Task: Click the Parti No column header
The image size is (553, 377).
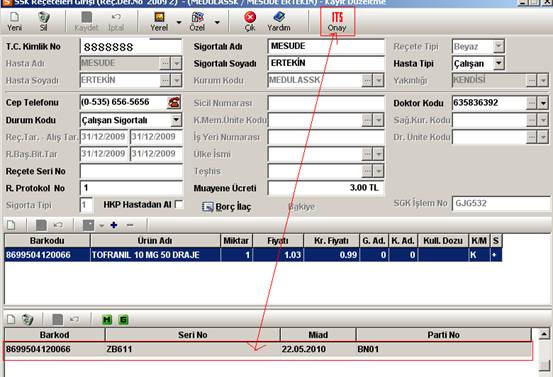Action: click(x=444, y=335)
